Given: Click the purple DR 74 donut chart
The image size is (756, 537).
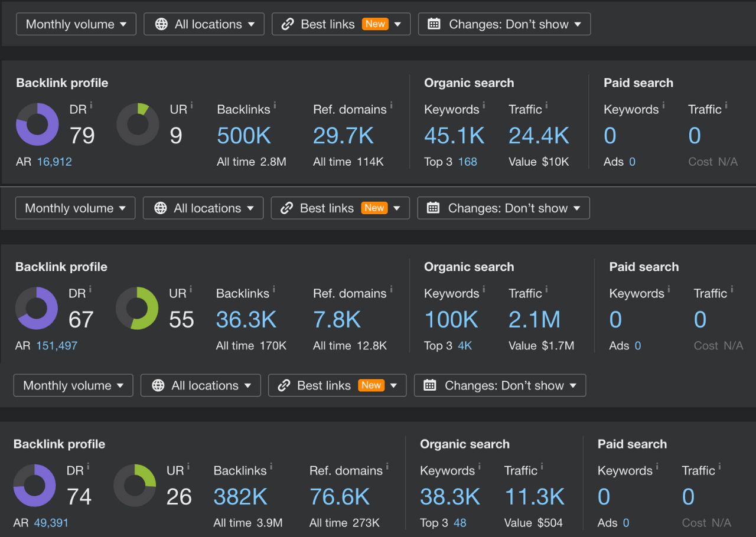Looking at the screenshot, I should tap(35, 486).
